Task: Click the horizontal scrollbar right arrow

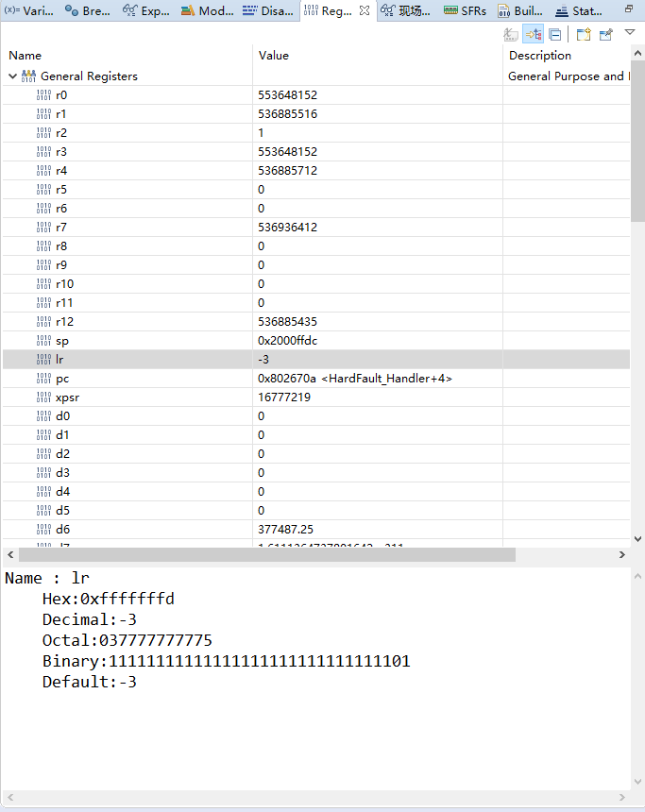Action: tap(622, 554)
